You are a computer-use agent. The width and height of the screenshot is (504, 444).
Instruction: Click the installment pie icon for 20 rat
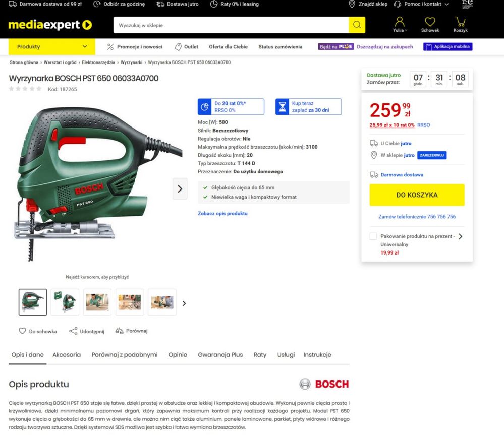205,107
